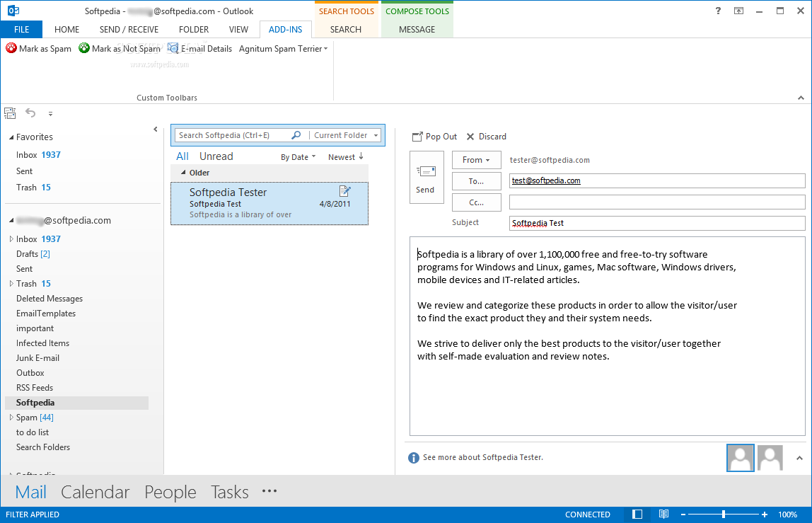This screenshot has height=523, width=812.
Task: Switch to Tasks view
Action: point(229,492)
